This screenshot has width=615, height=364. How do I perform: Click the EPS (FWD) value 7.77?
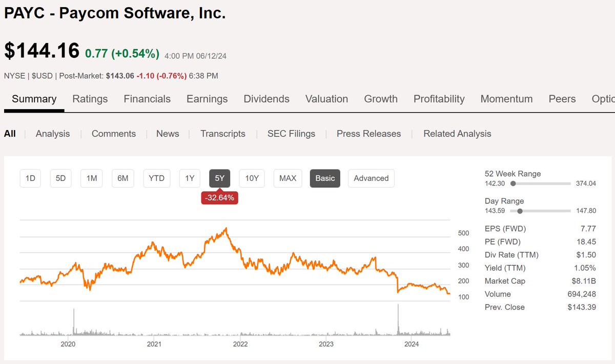(x=588, y=228)
